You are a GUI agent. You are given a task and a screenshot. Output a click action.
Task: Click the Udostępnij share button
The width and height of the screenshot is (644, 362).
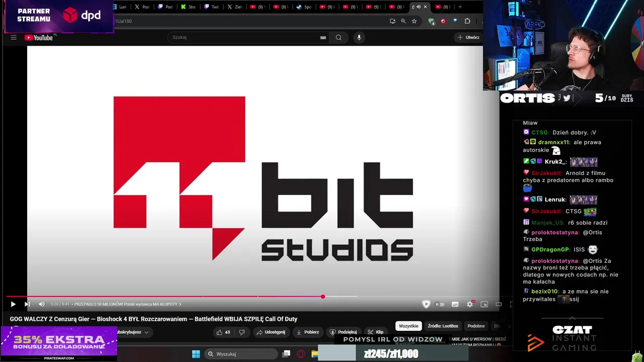point(271,332)
